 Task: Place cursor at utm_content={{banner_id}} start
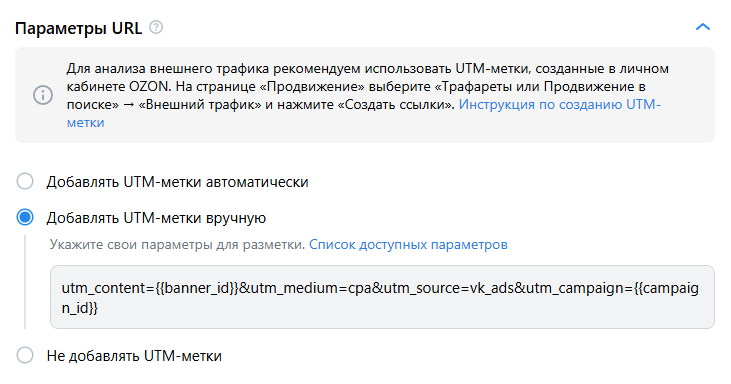coord(62,288)
